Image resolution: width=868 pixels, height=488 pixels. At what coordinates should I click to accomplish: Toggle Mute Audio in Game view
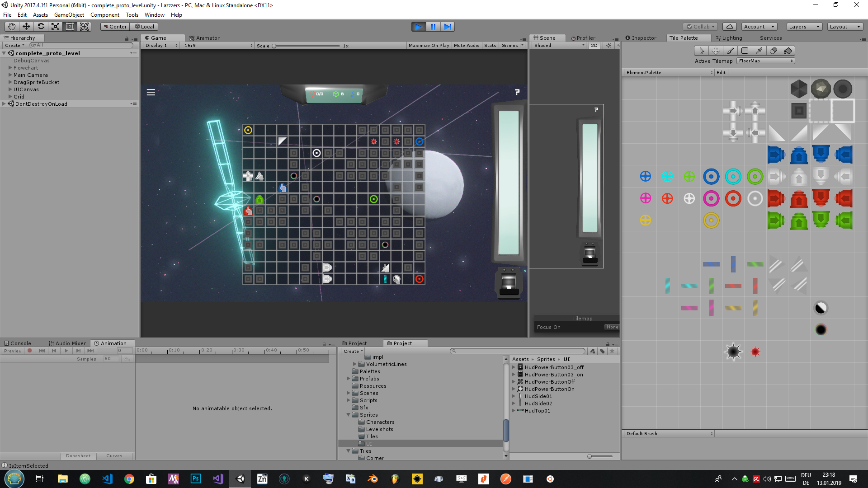coord(466,46)
